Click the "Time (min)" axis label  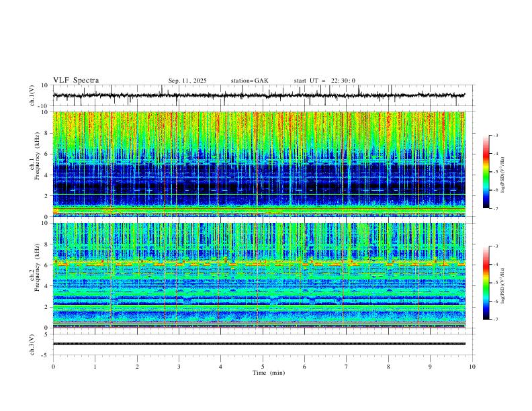tap(269, 373)
